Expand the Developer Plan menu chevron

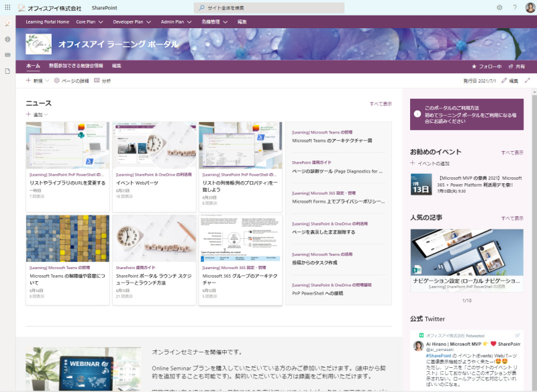[148, 22]
